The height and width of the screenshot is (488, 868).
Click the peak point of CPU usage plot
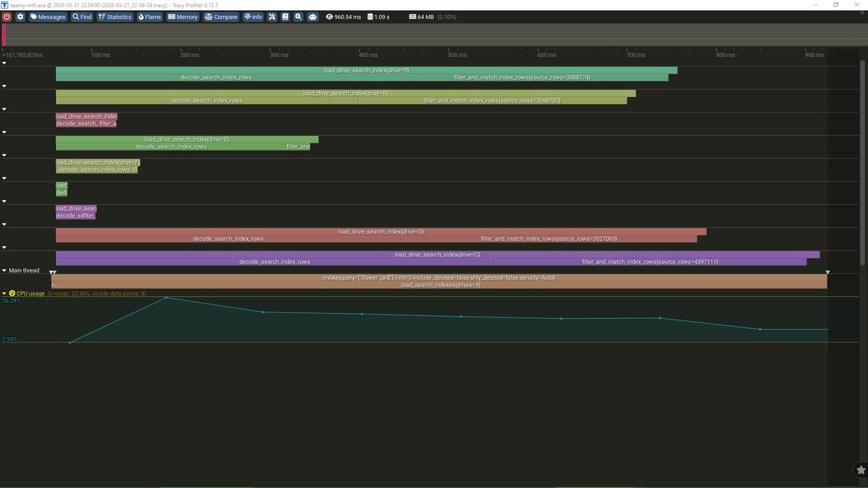click(166, 297)
